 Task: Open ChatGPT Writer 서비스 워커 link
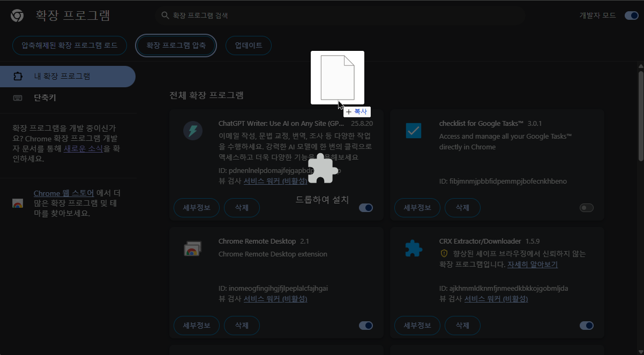[x=275, y=181]
